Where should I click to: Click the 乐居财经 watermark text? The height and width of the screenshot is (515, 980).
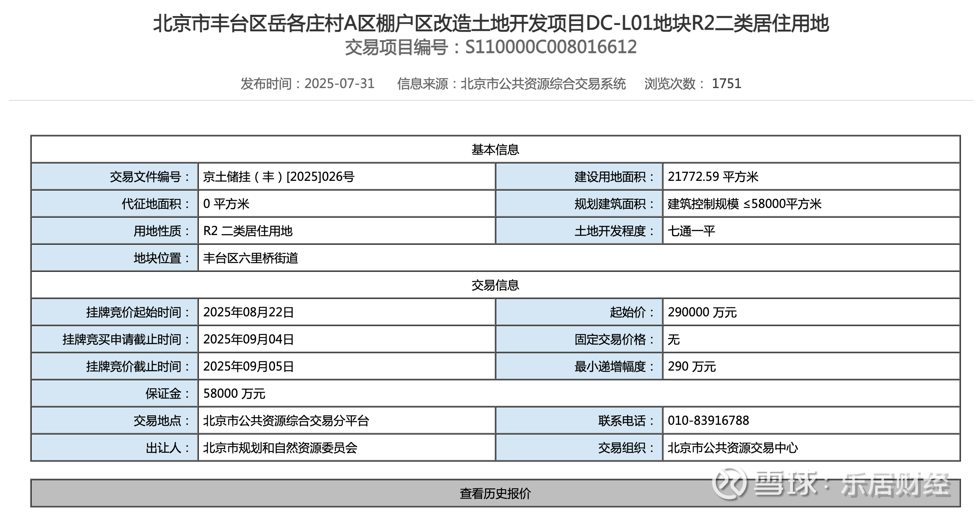(895, 484)
